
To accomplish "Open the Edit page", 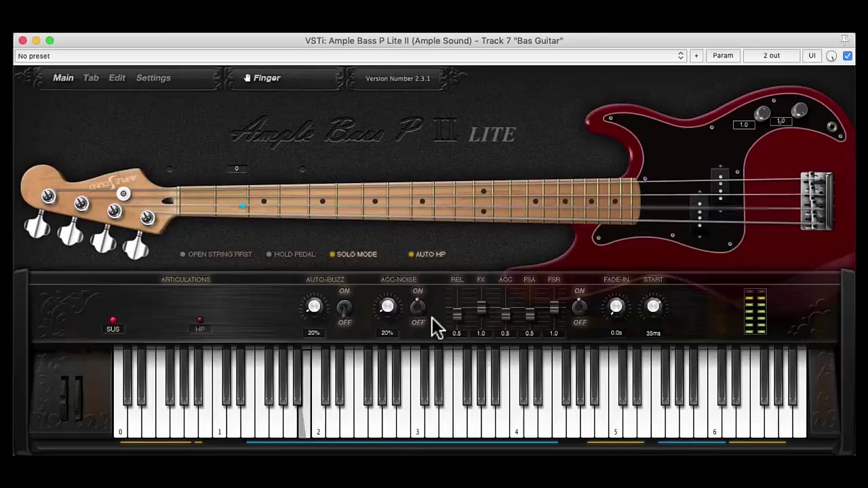I will 117,78.
